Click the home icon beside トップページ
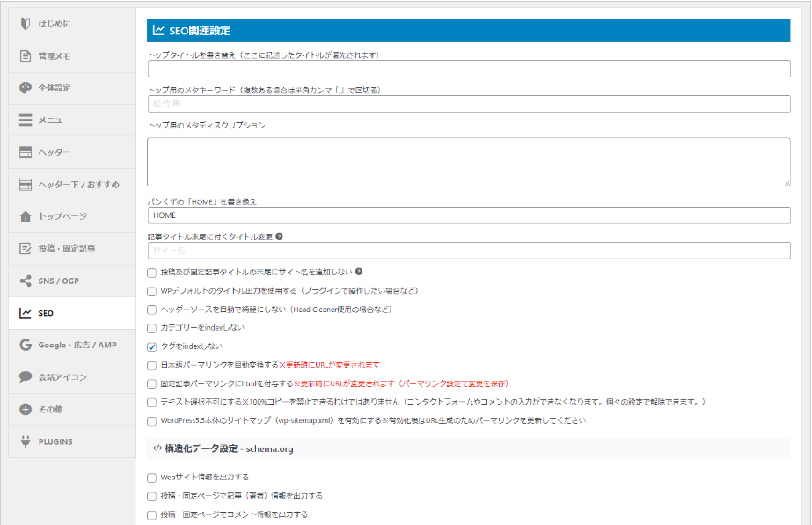 [26, 216]
